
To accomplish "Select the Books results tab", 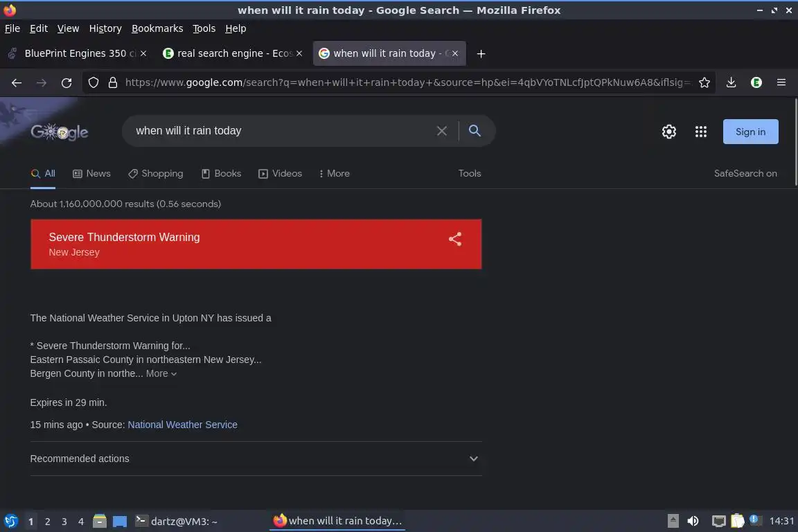I will point(222,174).
